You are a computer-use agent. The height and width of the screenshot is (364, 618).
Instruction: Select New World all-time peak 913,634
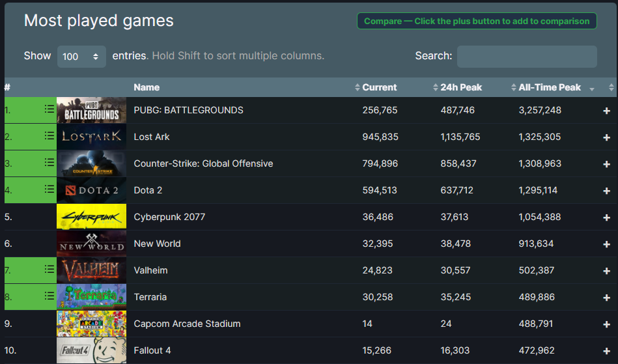pos(536,244)
